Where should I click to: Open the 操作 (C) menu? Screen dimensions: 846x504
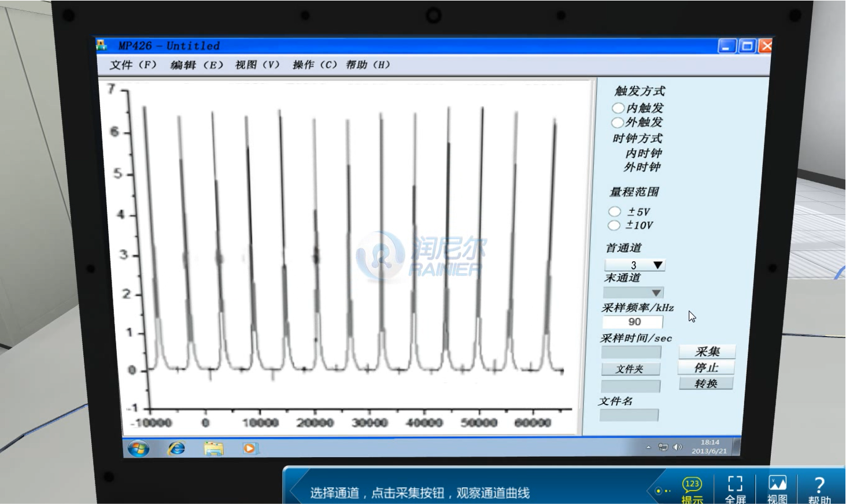pyautogui.click(x=315, y=65)
